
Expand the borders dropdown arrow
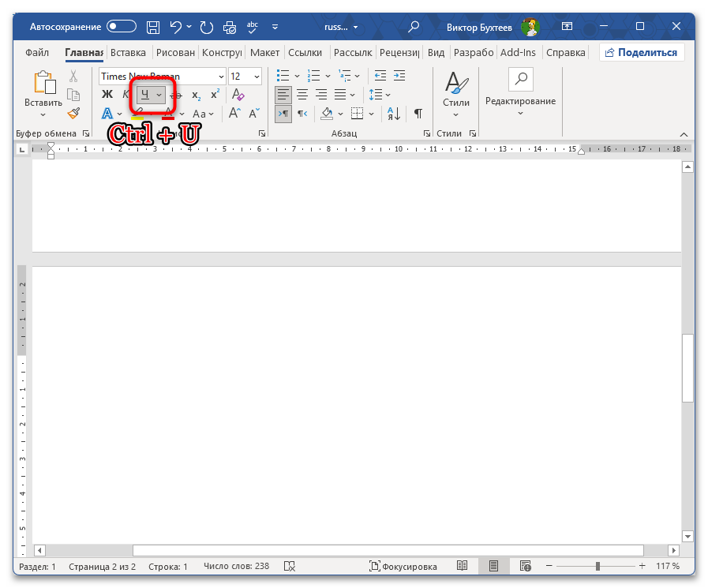click(371, 114)
